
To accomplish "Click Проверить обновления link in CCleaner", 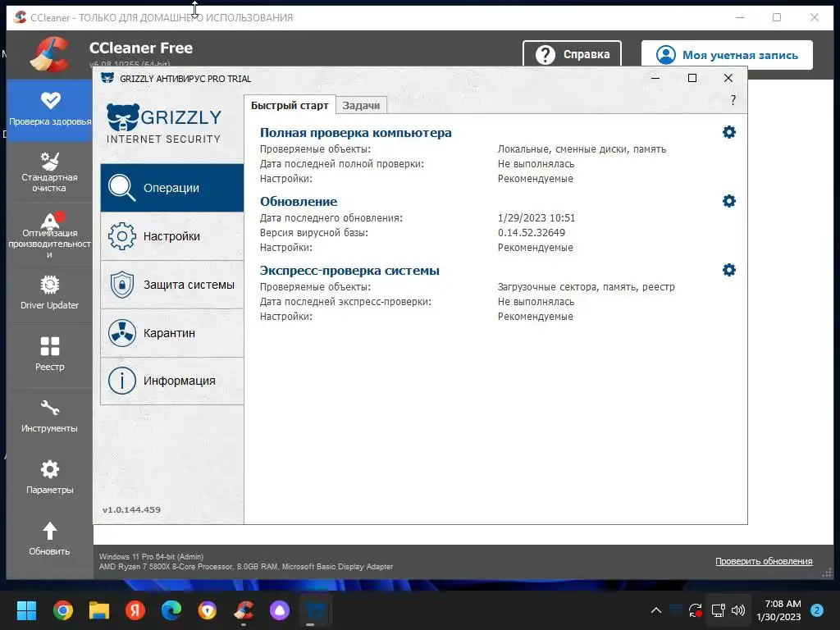I will 764,561.
